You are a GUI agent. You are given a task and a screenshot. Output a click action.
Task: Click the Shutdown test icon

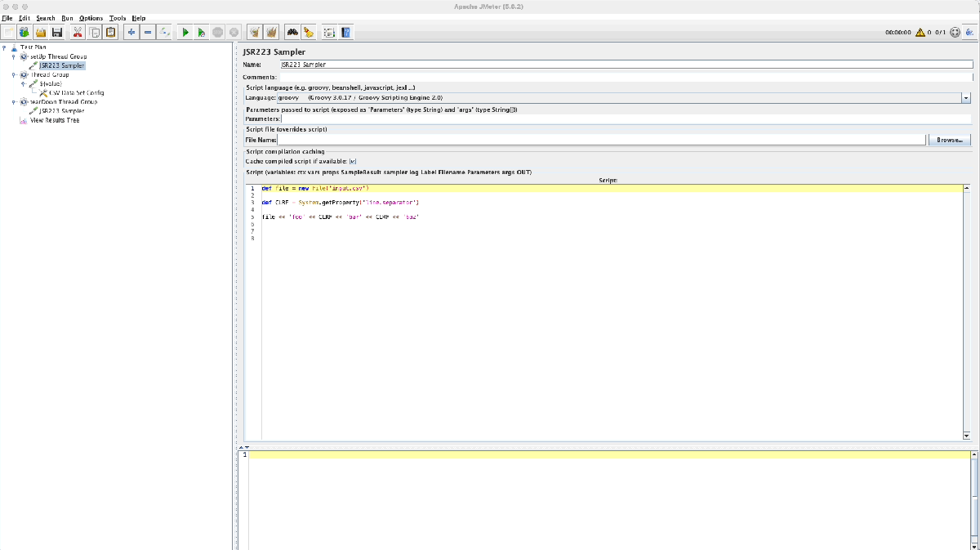[234, 32]
